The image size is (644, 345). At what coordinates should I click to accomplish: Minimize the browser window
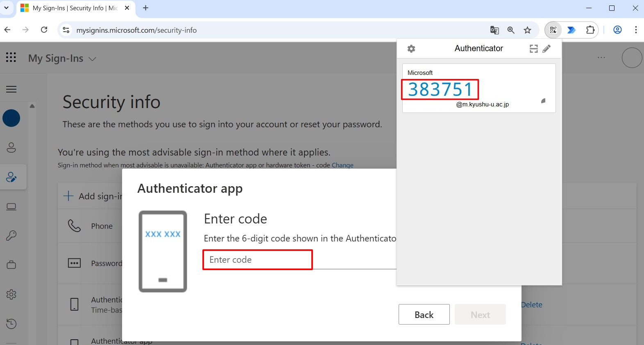[589, 8]
